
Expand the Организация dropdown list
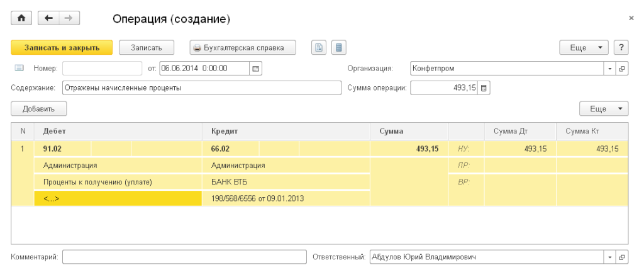(610, 69)
